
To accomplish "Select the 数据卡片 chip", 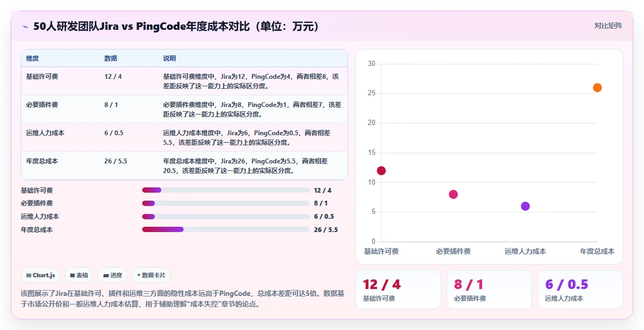I will 151,275.
